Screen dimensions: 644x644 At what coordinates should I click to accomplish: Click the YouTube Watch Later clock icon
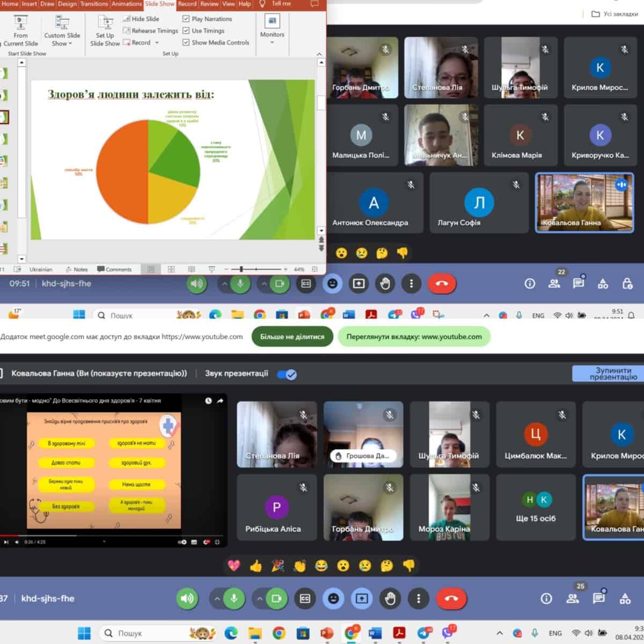208,400
